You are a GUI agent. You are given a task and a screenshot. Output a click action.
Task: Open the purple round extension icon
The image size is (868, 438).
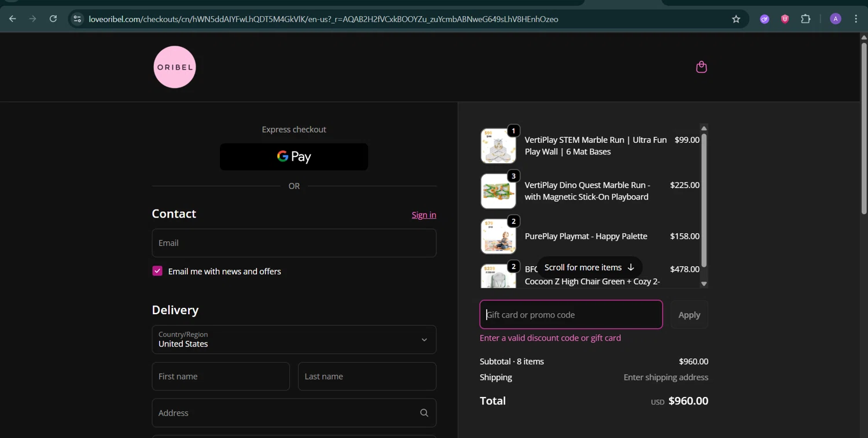[764, 19]
